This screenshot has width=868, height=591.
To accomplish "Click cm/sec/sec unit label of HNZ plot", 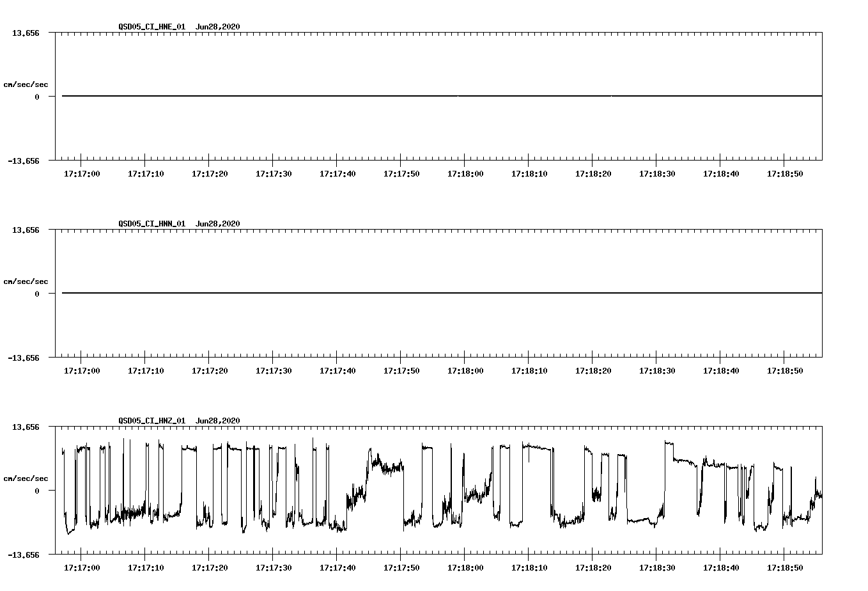I will [26, 478].
